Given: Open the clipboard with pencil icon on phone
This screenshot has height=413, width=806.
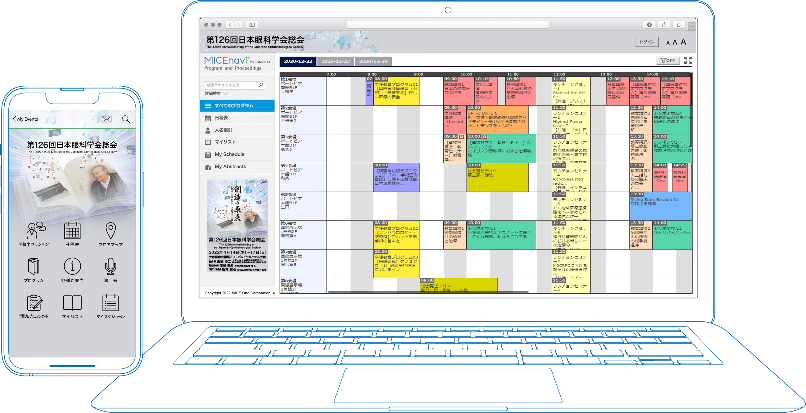Looking at the screenshot, I should pos(34,302).
